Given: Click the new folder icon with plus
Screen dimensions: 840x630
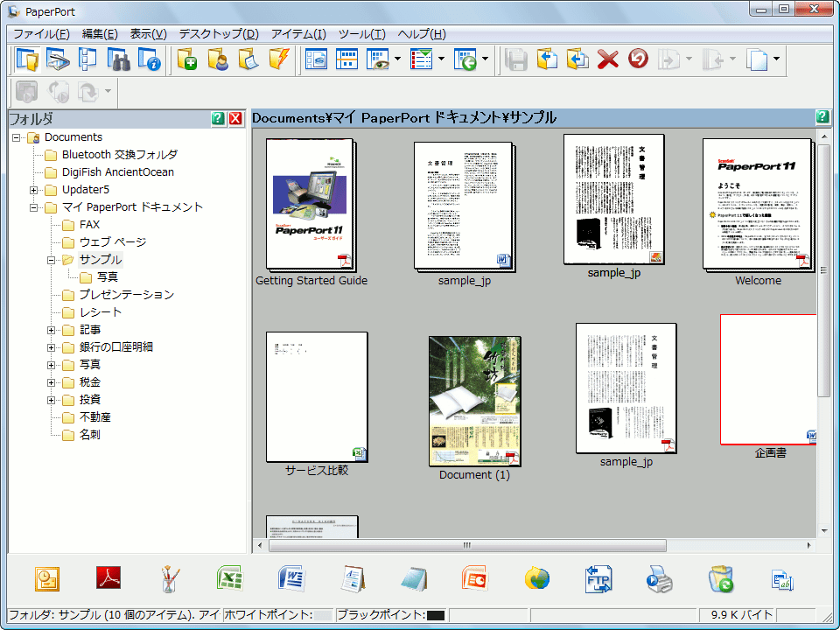Looking at the screenshot, I should point(187,59).
